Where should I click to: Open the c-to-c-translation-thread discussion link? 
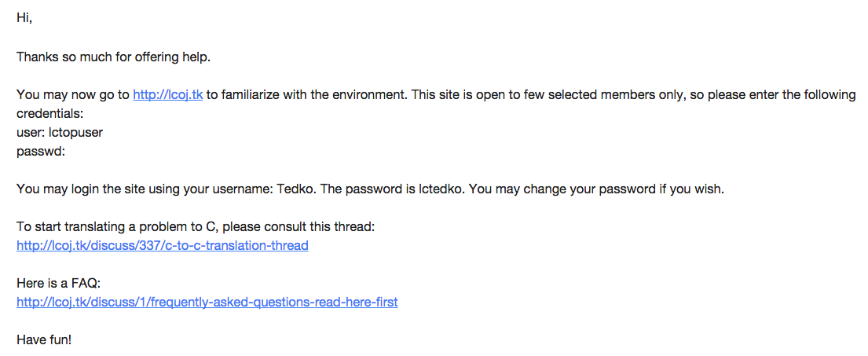click(162, 246)
